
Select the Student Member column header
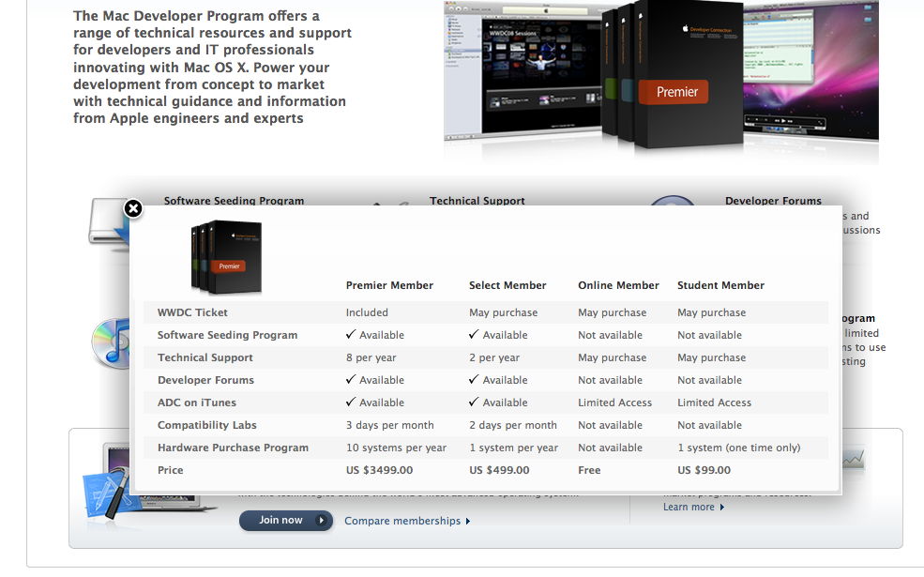[x=720, y=285]
